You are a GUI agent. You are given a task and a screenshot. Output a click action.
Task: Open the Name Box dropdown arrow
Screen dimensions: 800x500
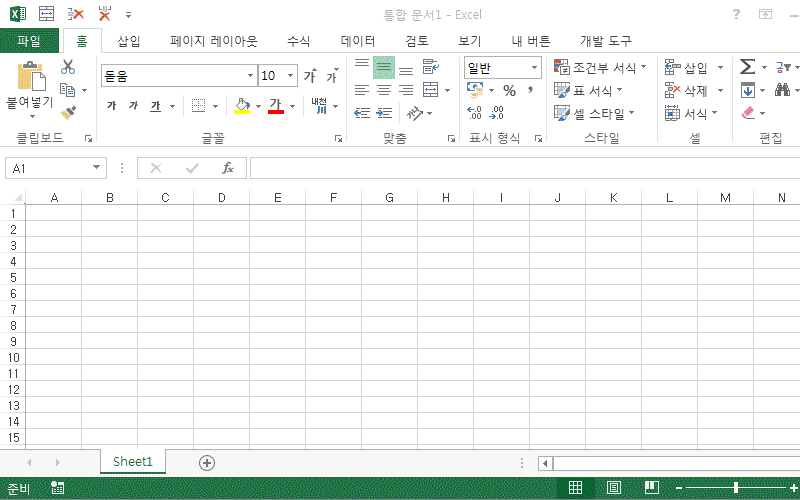point(96,167)
